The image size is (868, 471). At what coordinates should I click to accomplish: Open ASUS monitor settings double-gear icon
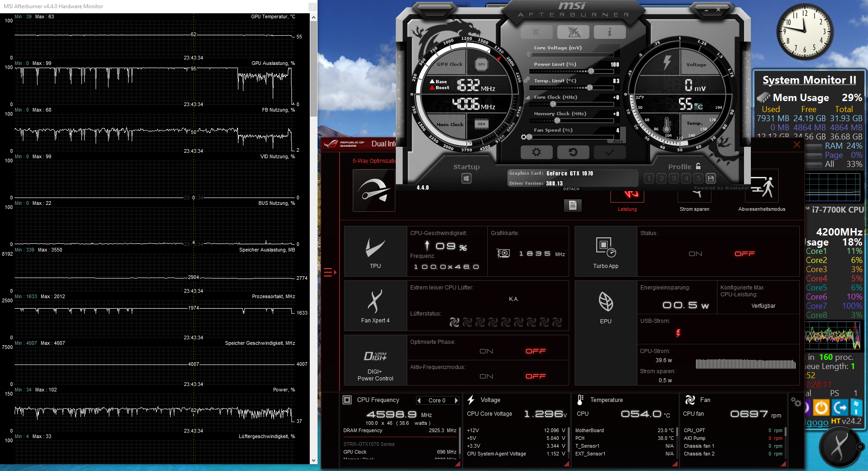coord(796,402)
